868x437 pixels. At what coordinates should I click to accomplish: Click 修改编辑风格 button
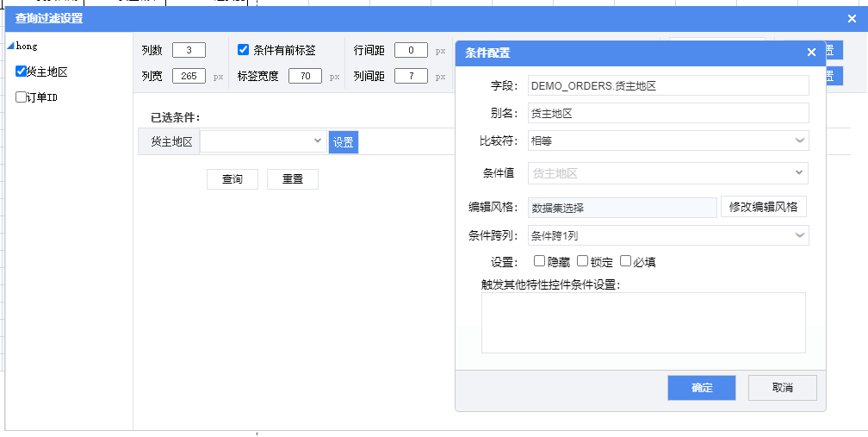[763, 207]
